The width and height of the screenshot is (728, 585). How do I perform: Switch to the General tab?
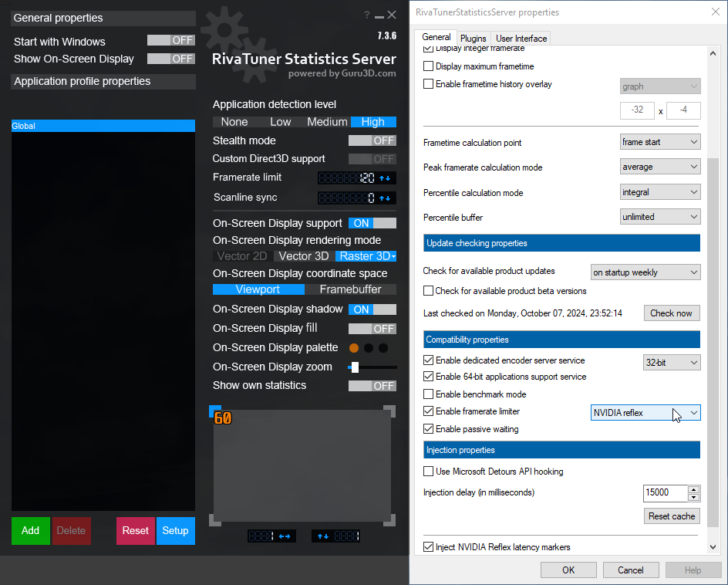(x=436, y=37)
